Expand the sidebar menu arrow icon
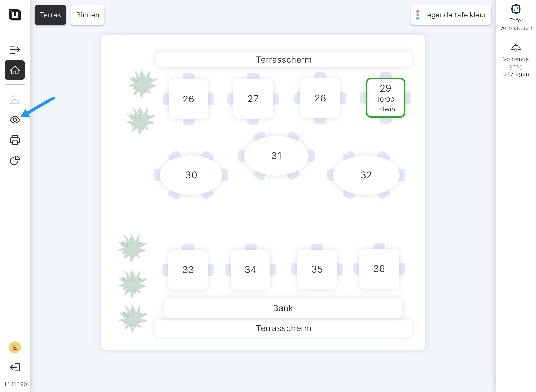The image size is (536, 392). point(15,50)
